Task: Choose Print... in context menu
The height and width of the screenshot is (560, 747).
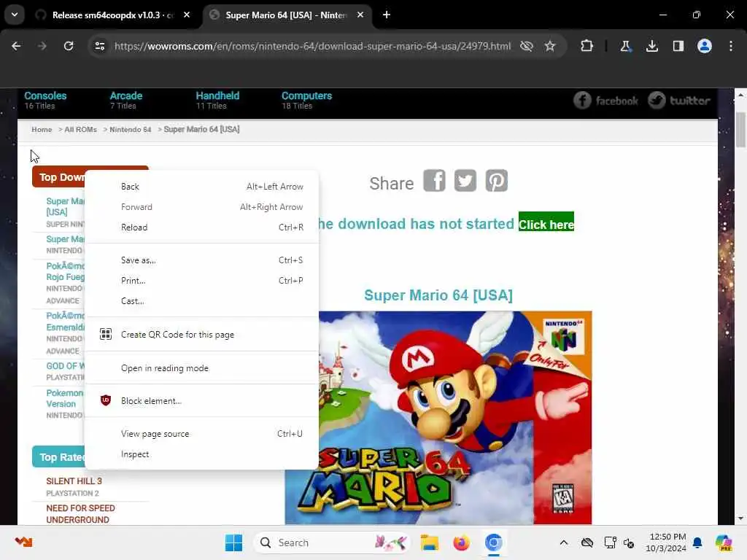Action: coord(201,281)
